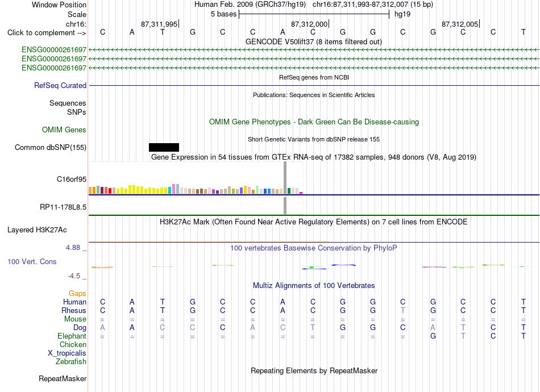Viewport: 540px width, 392px height.
Task: Click the -4.5 PhyloP lower scale value
Action: pos(74,276)
